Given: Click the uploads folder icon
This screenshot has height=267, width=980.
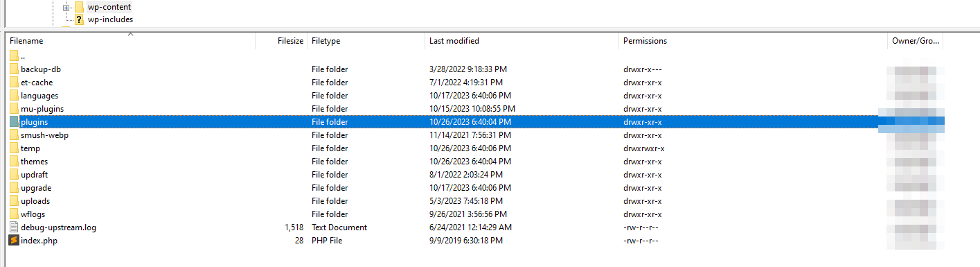Looking at the screenshot, I should (x=14, y=201).
